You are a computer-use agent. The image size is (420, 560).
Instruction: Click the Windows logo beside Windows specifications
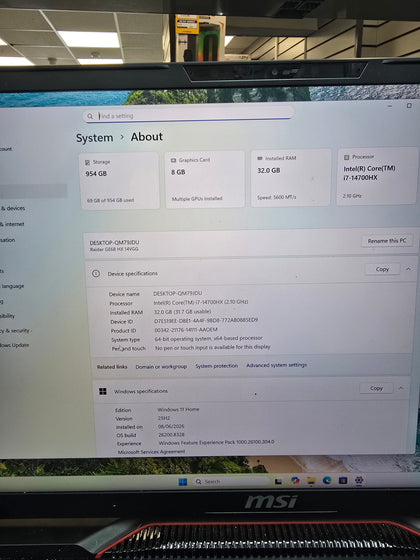point(103,391)
